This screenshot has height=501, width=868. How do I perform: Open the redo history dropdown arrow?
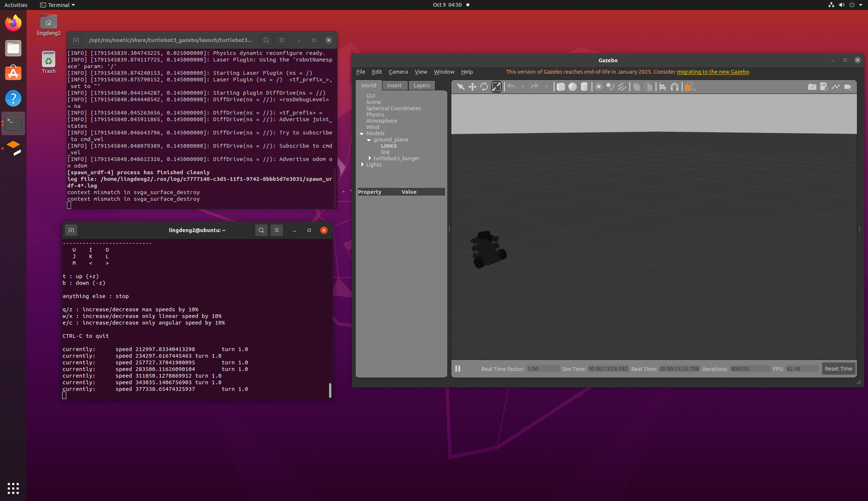546,87
